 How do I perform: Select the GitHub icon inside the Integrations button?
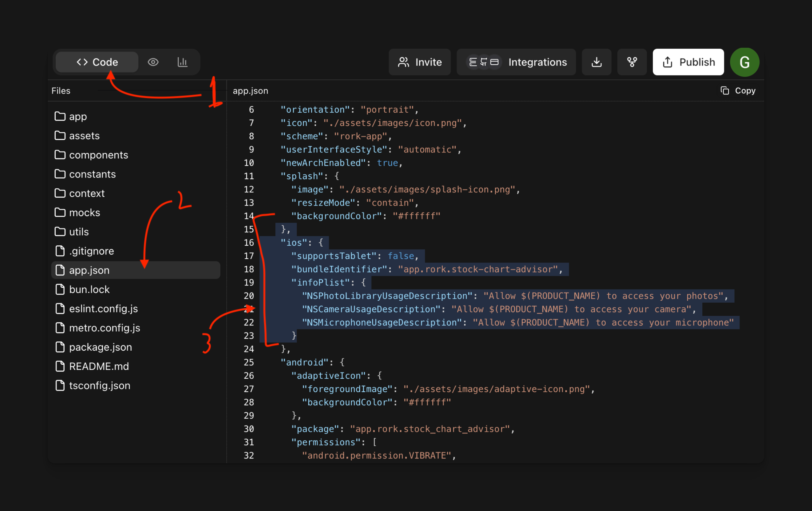(x=483, y=62)
